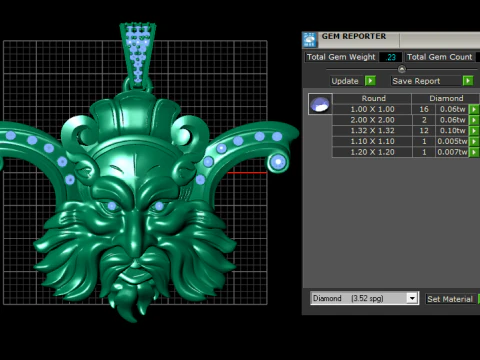Click the green arrow for 1.00 X 1.00 row

(474, 109)
